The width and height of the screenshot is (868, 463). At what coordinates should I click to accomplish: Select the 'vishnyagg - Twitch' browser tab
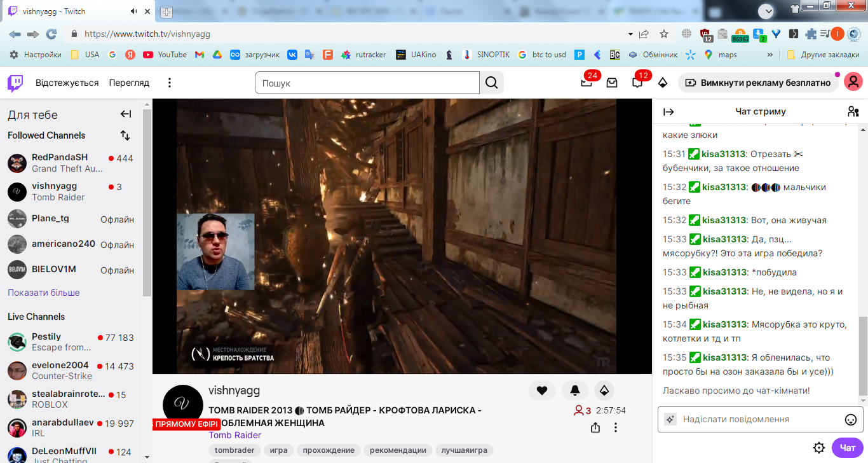[x=79, y=11]
